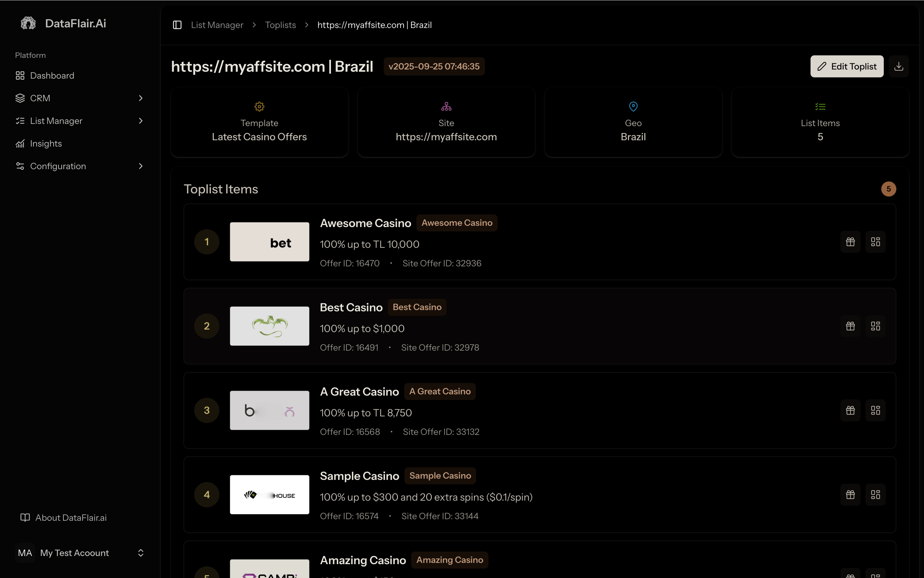Open About DataFlair.ai link
Image resolution: width=924 pixels, height=578 pixels.
[71, 518]
